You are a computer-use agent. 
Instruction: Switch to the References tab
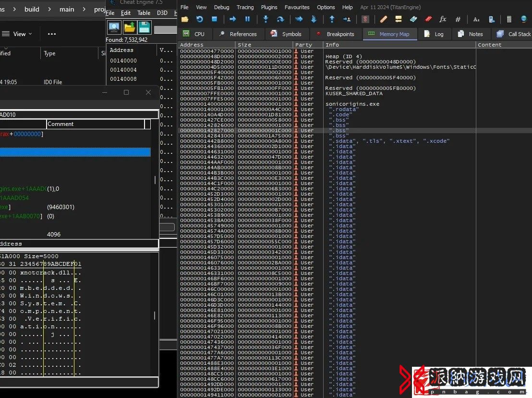238,34
